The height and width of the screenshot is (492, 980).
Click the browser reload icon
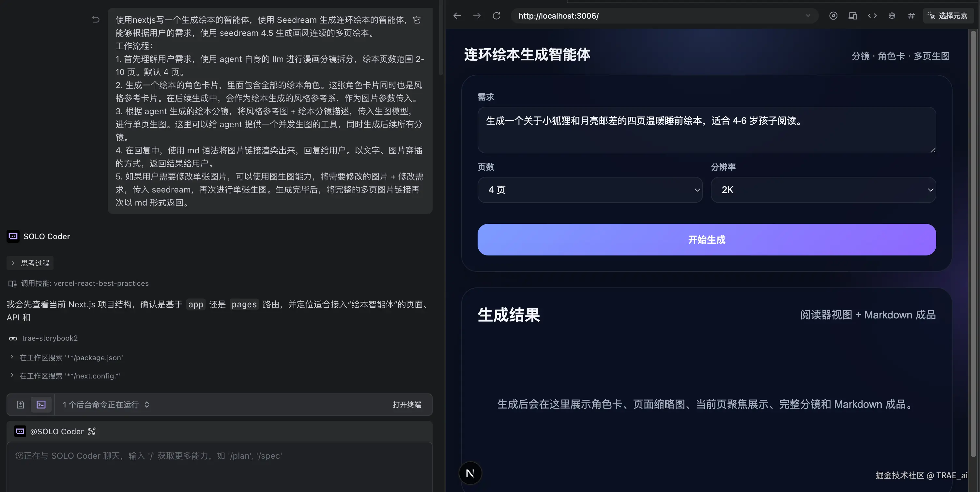pyautogui.click(x=497, y=16)
